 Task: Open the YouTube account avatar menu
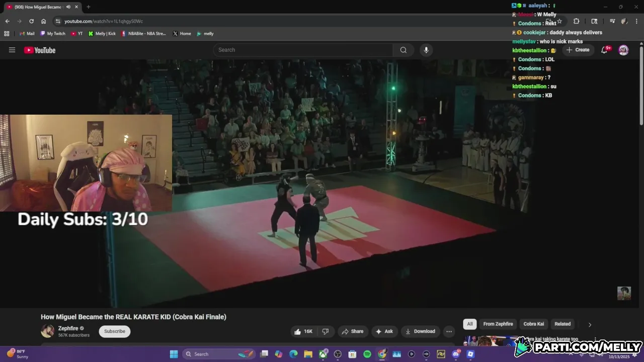[623, 50]
